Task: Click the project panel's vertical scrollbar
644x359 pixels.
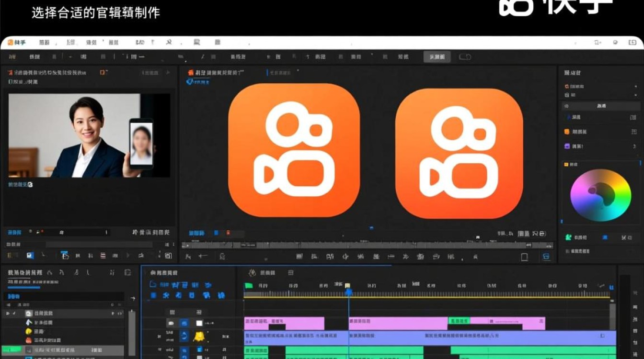Action: [131, 334]
